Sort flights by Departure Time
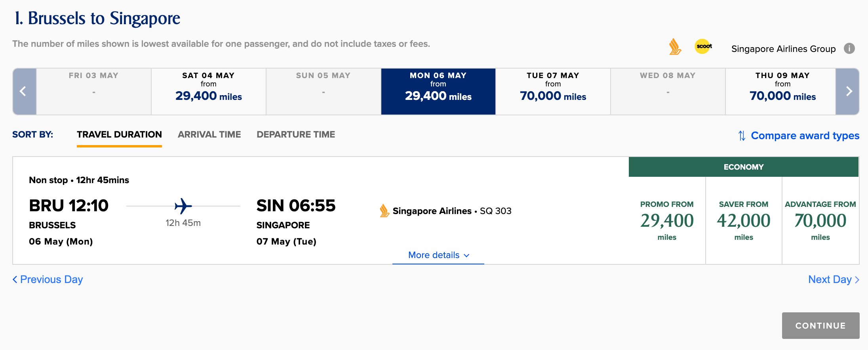Screen dimensions: 868x350 (x=295, y=135)
